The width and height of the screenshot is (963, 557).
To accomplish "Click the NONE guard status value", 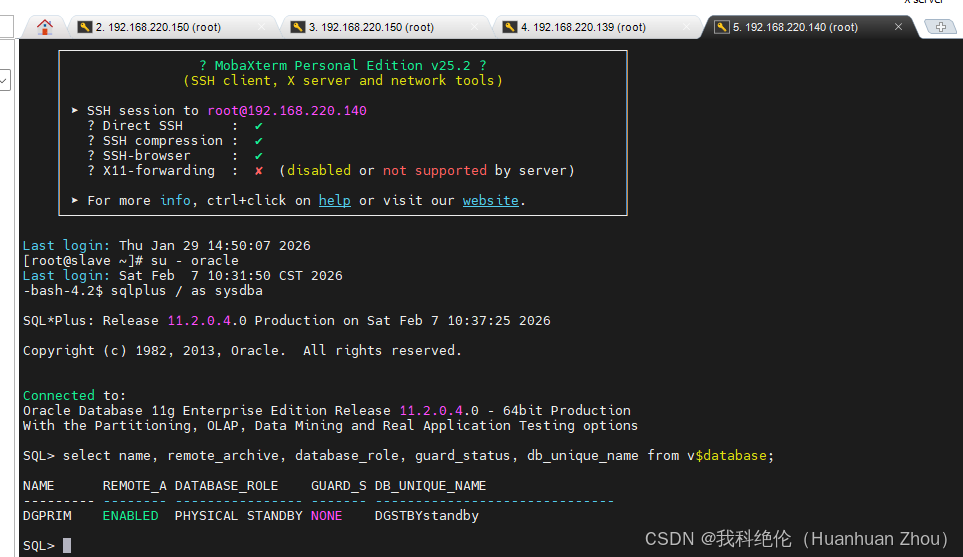I will pos(326,516).
